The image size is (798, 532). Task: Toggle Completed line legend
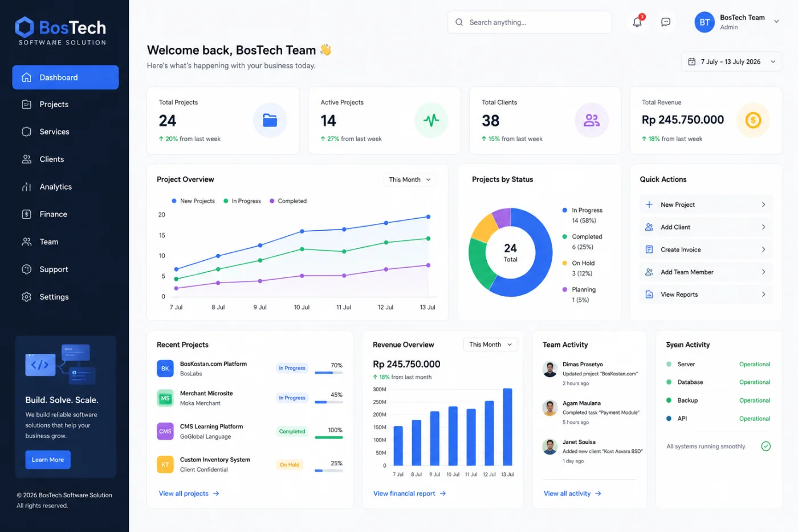pyautogui.click(x=288, y=201)
